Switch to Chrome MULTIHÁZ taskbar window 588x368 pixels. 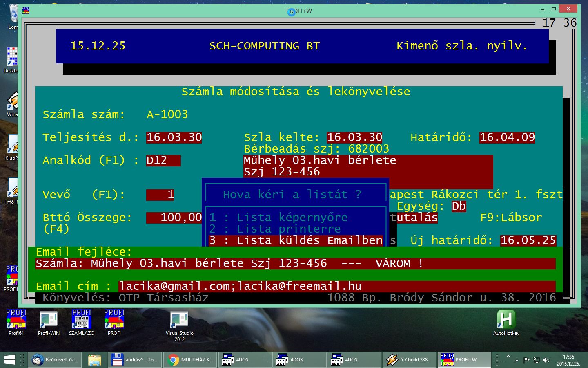190,360
